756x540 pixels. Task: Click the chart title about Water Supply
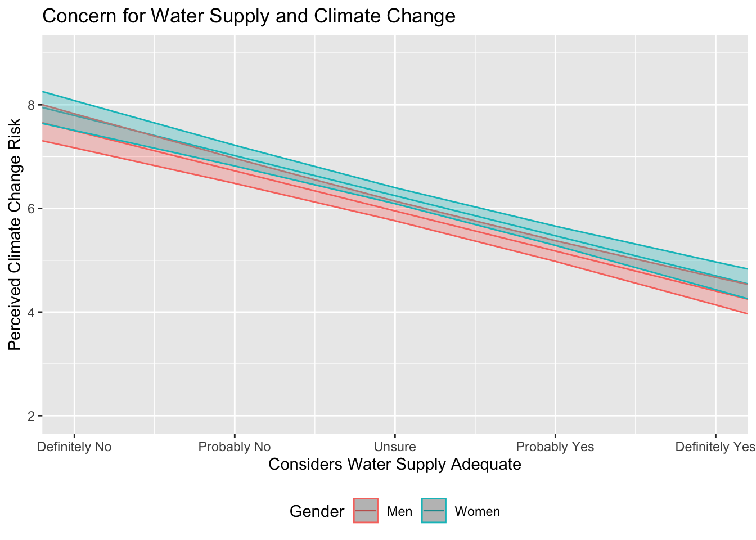click(x=248, y=16)
